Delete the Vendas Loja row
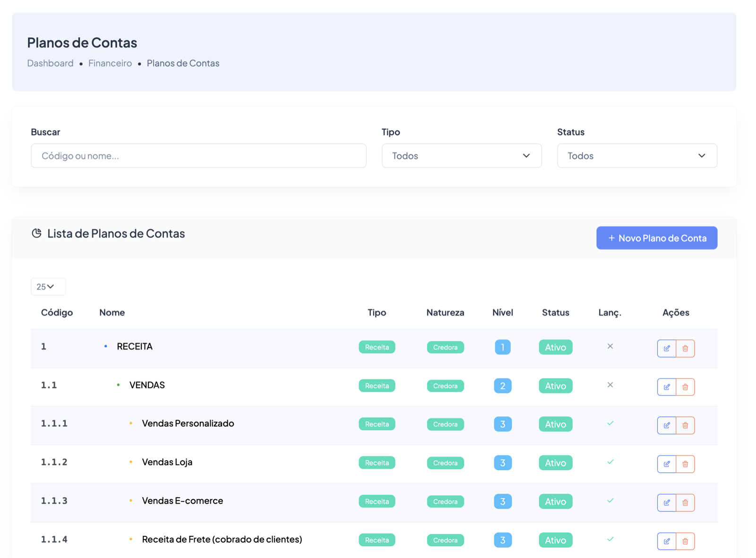756x558 pixels. 685,464
